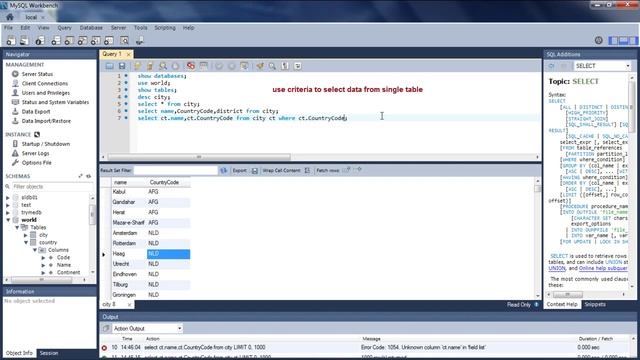Save the Query 1 script to file
The height and width of the screenshot is (360, 640).
click(122, 66)
